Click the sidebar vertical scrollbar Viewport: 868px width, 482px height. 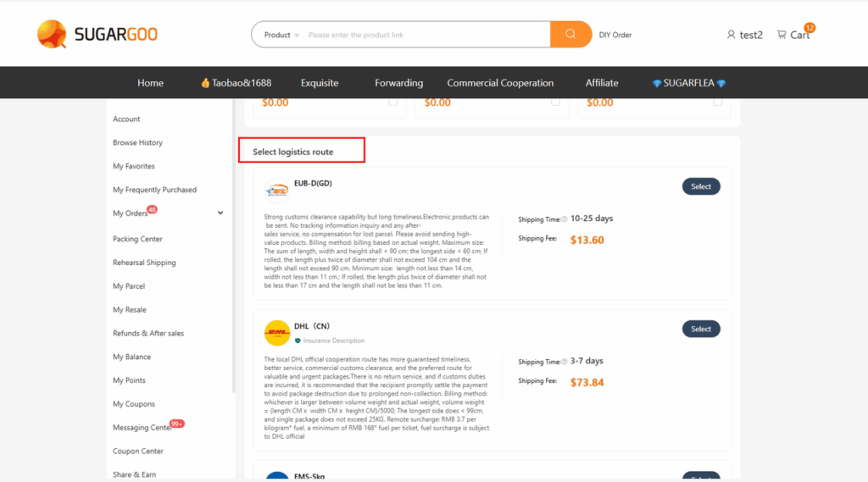coord(234,247)
